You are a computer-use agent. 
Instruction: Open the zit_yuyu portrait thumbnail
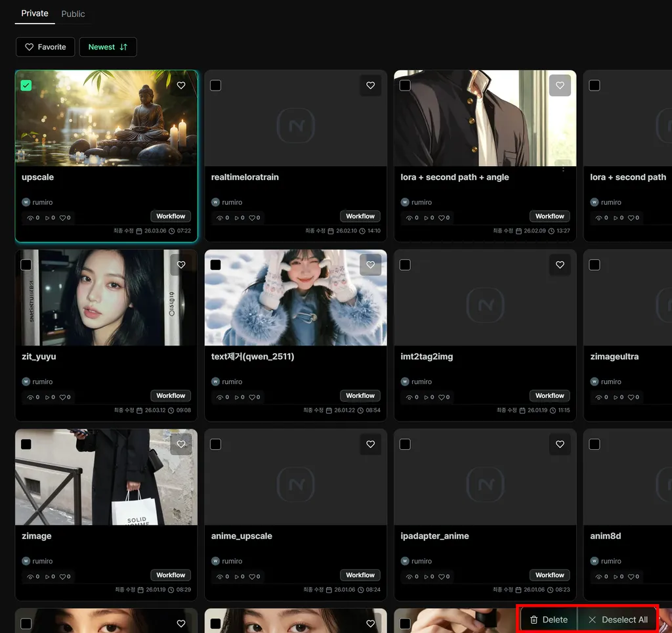point(106,297)
